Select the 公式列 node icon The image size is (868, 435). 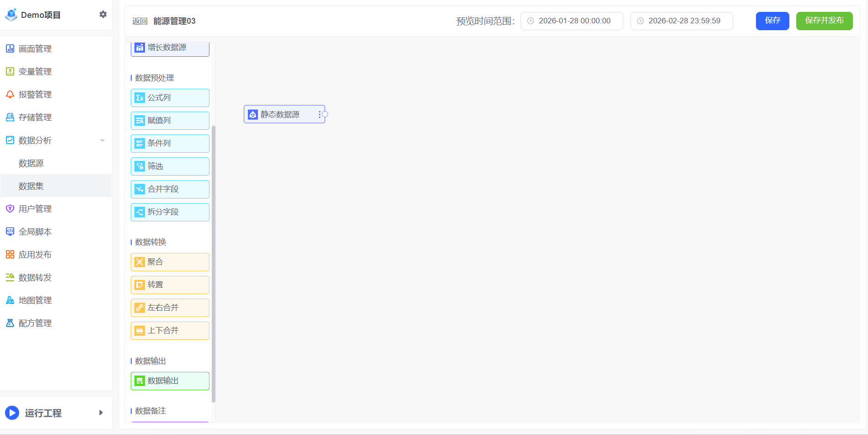tap(140, 98)
